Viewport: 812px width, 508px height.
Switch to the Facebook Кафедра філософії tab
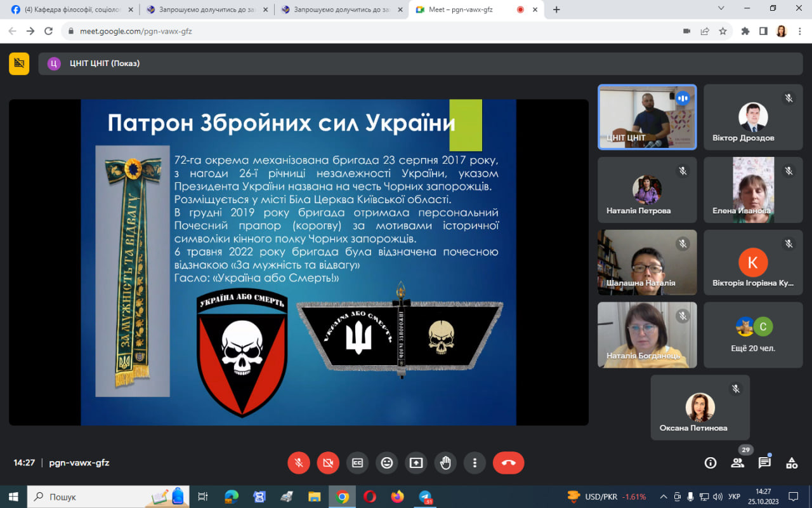pos(72,10)
